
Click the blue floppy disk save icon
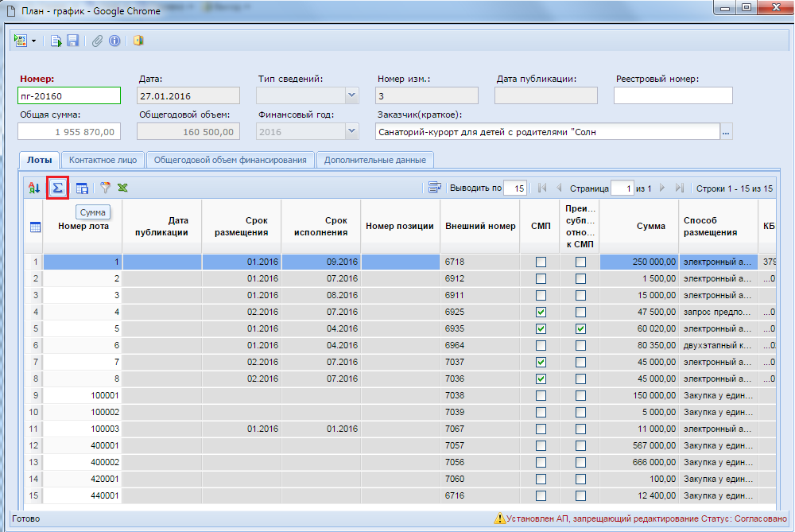pyautogui.click(x=72, y=41)
